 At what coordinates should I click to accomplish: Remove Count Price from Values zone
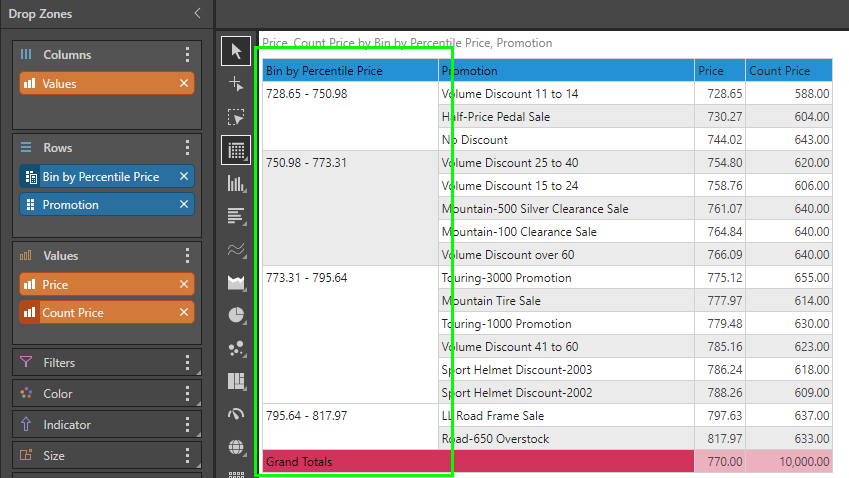click(x=184, y=313)
